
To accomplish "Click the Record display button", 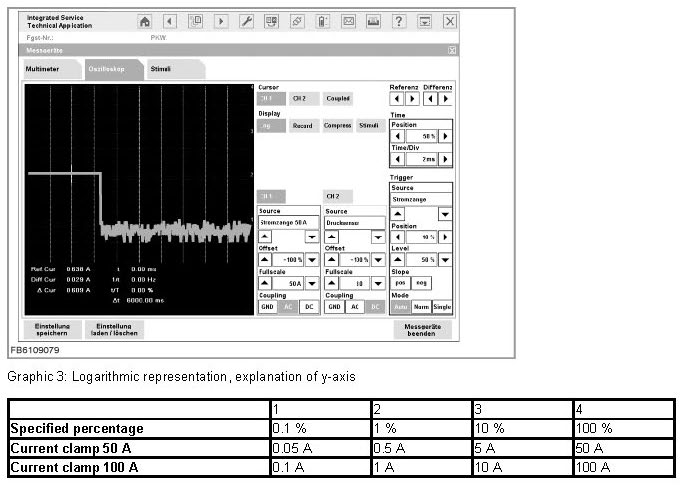I will pos(302,126).
